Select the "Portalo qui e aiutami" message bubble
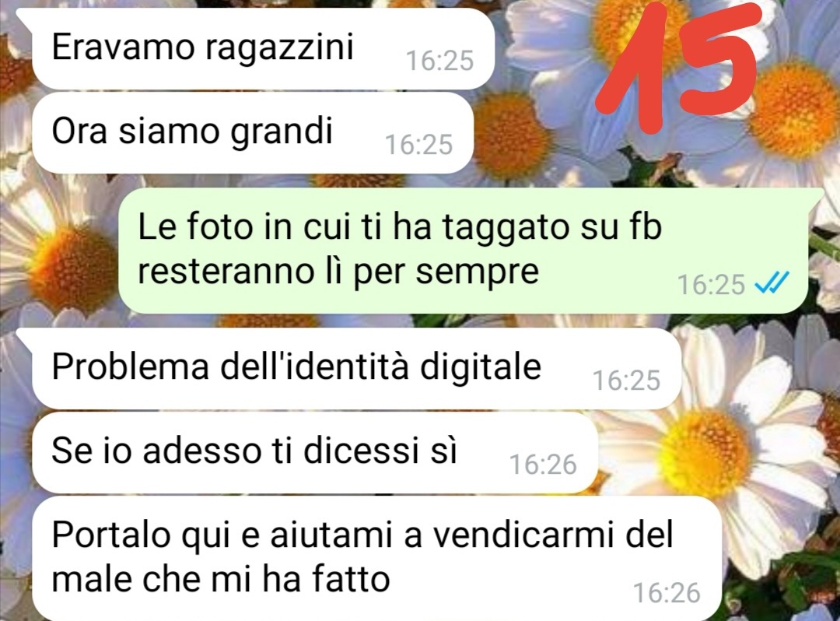The height and width of the screenshot is (621, 840). tap(376, 558)
